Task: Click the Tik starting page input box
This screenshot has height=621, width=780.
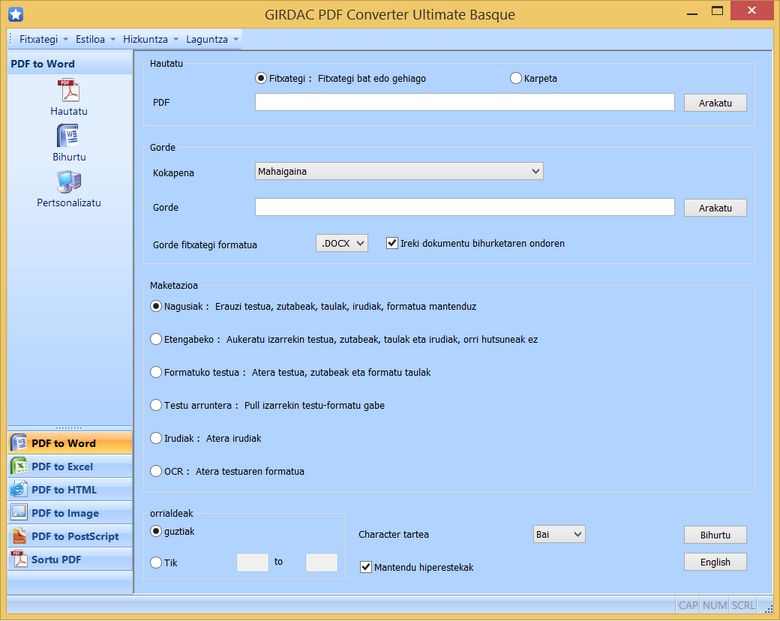Action: 252,562
